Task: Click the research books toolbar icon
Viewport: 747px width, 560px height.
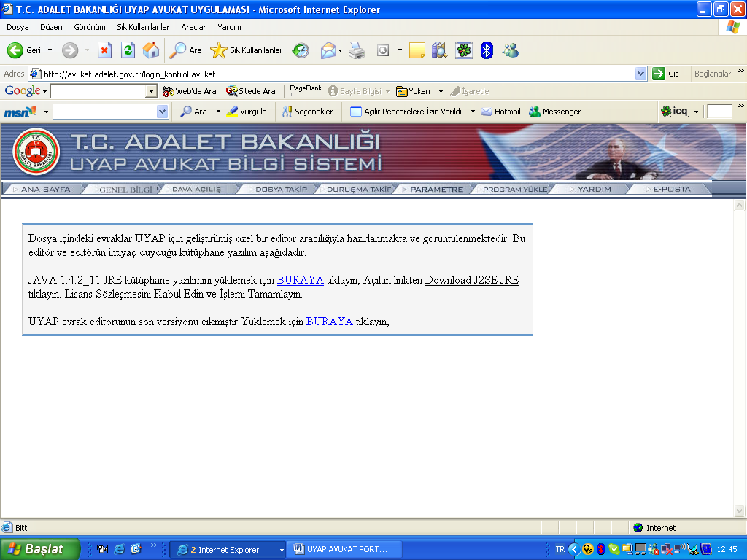Action: 439,50
